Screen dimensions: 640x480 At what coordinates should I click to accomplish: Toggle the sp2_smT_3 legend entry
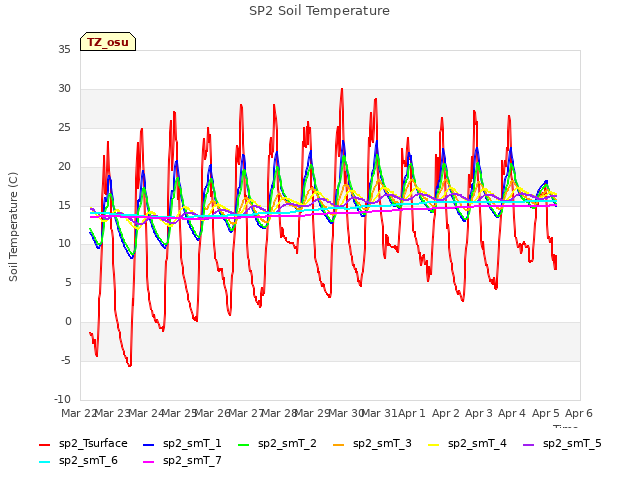(x=372, y=443)
